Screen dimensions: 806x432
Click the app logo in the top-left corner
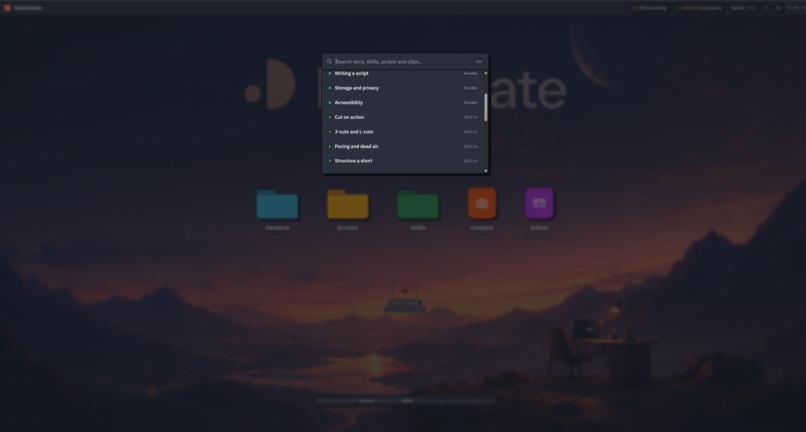coord(7,8)
